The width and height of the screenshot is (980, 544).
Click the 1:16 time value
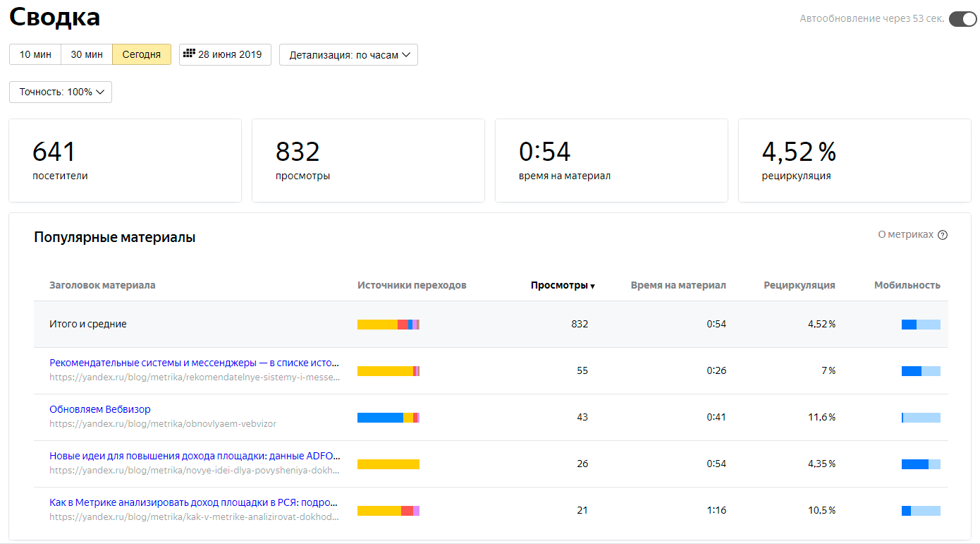(716, 511)
